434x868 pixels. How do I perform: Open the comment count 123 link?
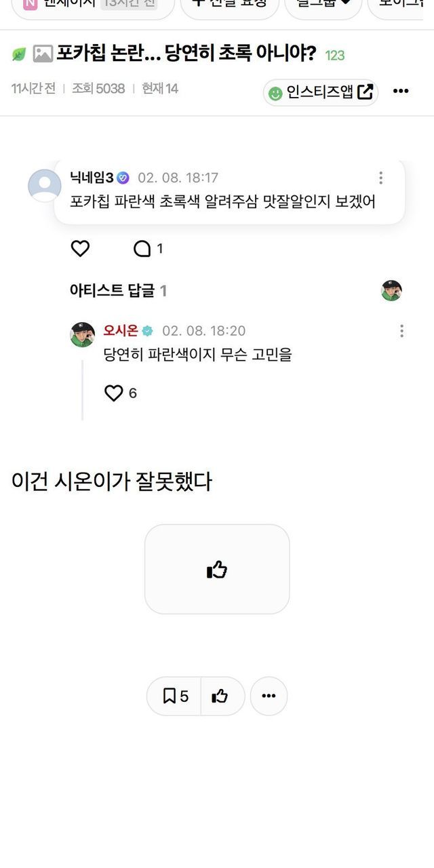click(x=335, y=56)
